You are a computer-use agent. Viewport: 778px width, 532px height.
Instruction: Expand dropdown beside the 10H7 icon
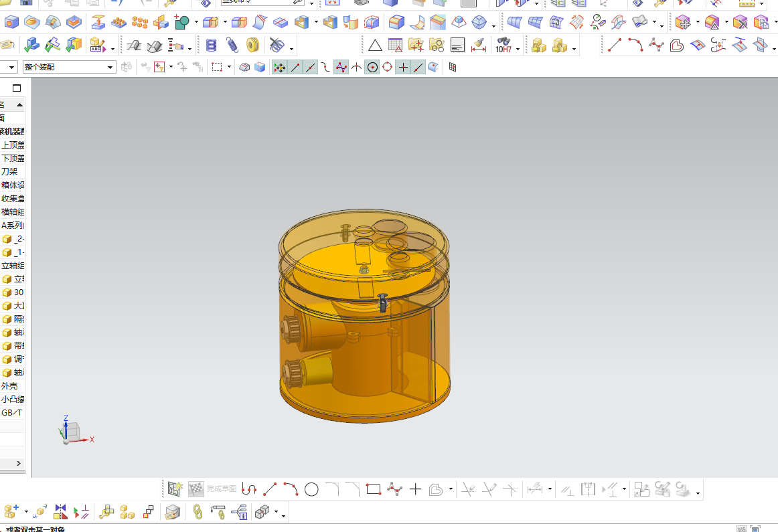pos(518,49)
